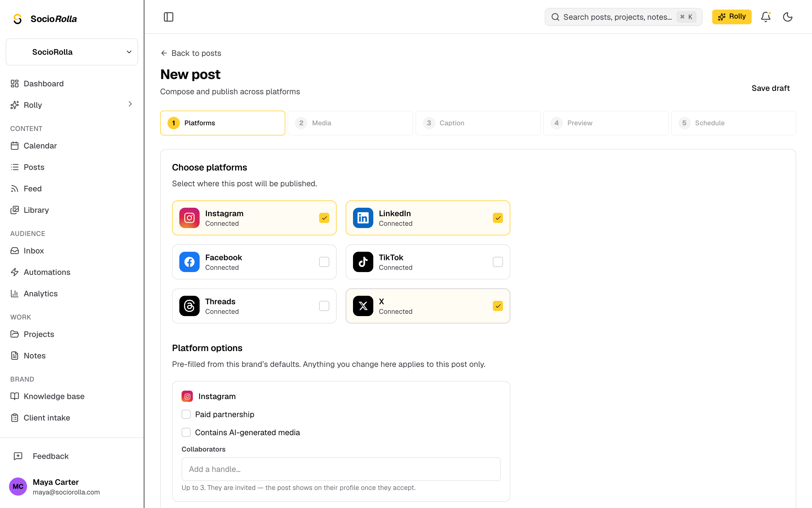Enable Contains AI-generated media option
812x508 pixels.
pos(186,432)
